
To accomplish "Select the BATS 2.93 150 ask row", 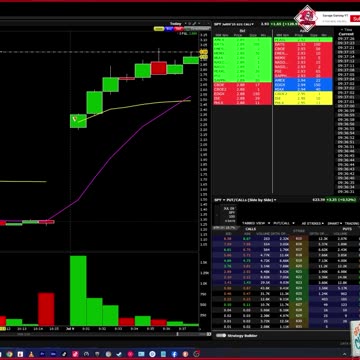I will click(303, 44).
